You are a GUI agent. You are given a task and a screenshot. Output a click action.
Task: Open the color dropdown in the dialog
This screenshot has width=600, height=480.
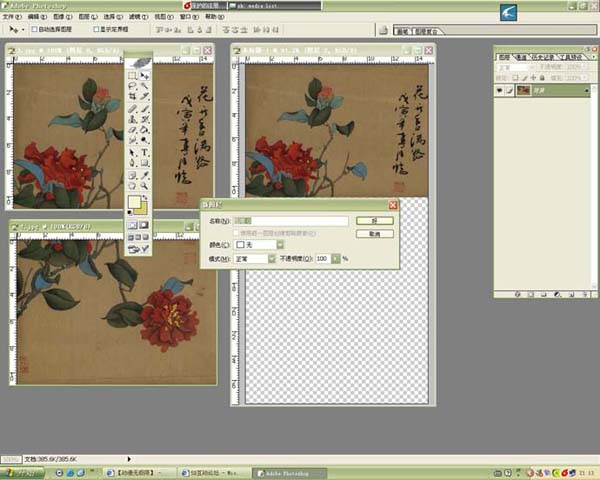tap(280, 245)
